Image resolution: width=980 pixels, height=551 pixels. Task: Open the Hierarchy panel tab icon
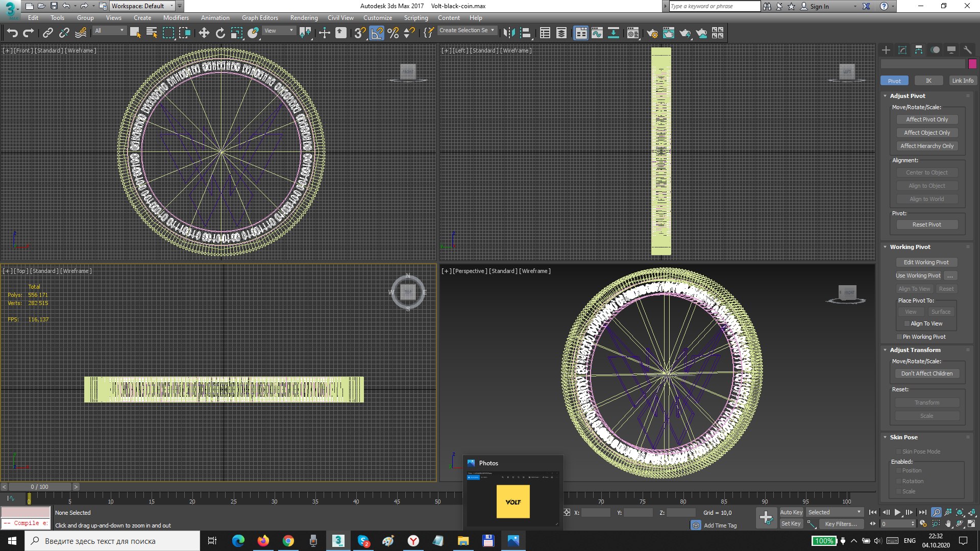[x=919, y=49]
